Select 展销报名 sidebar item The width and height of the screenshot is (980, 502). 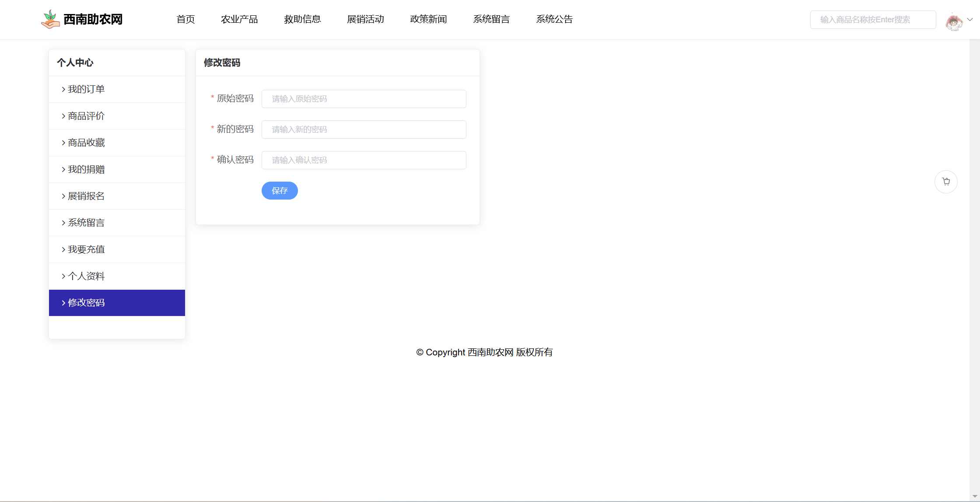point(86,196)
